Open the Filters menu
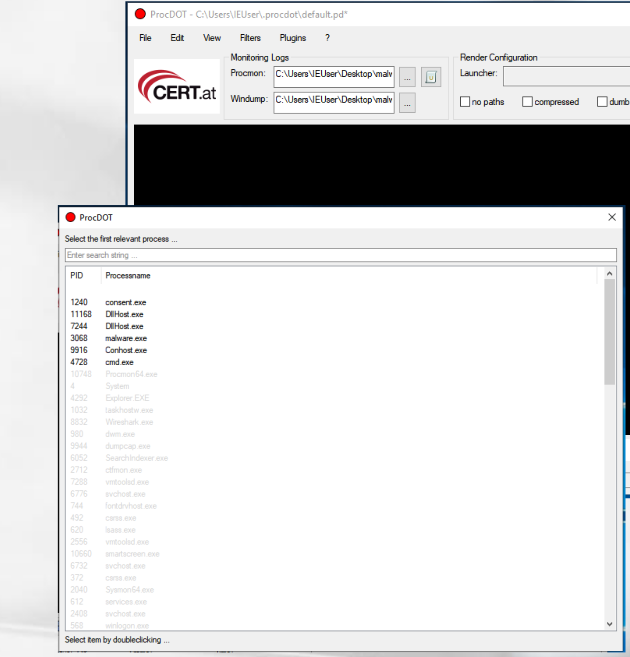630x657 pixels. coord(250,38)
